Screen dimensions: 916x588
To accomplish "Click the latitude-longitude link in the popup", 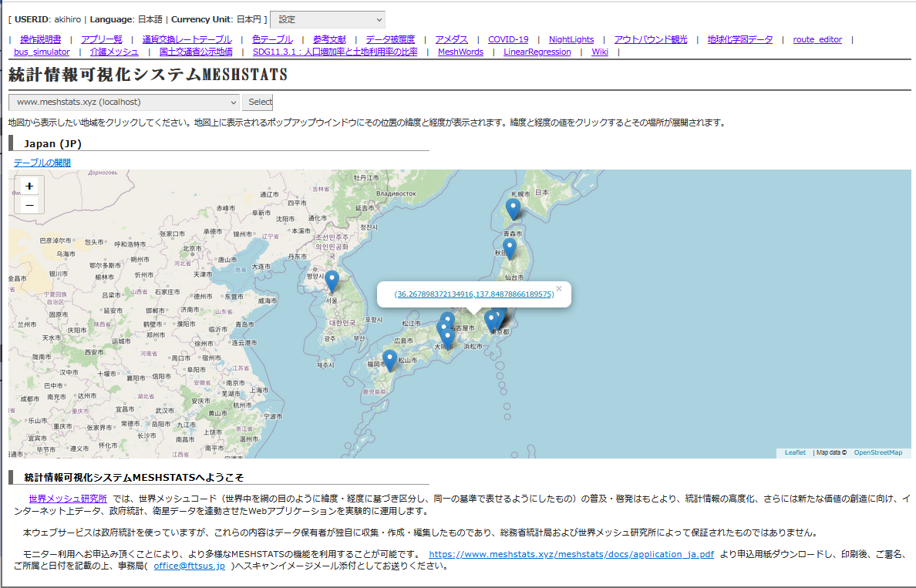I will pyautogui.click(x=474, y=294).
